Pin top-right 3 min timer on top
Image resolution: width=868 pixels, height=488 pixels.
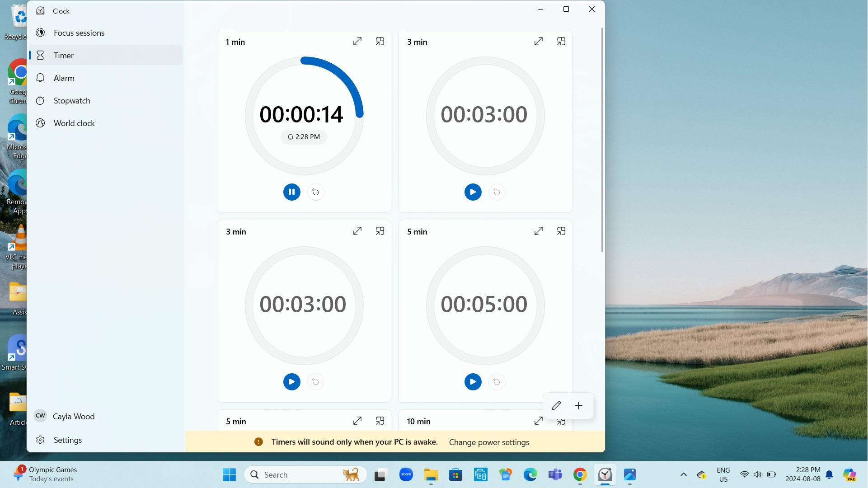[x=561, y=41]
